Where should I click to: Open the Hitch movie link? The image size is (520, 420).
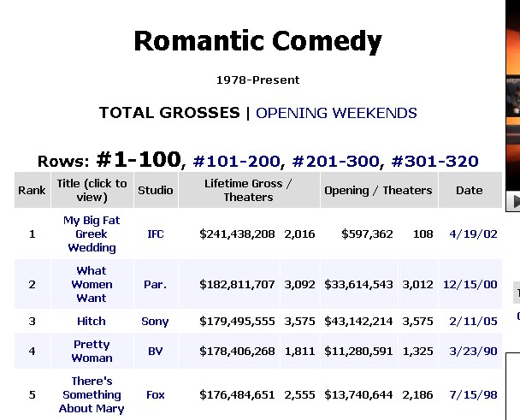click(92, 321)
